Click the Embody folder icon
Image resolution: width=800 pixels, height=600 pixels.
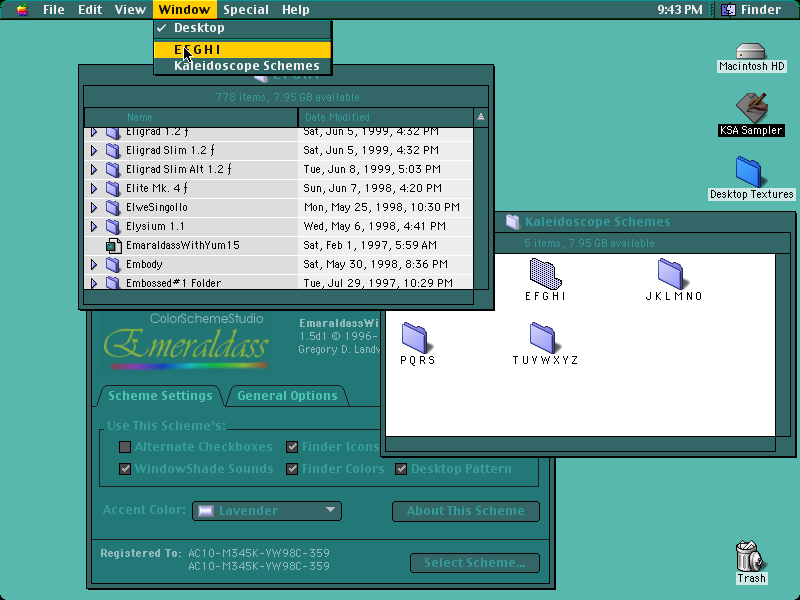click(113, 264)
